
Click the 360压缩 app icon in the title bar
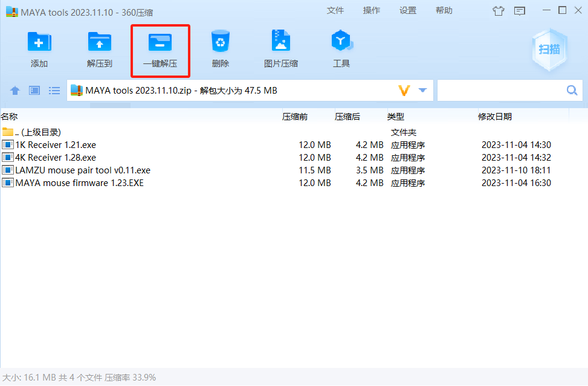(12, 11)
